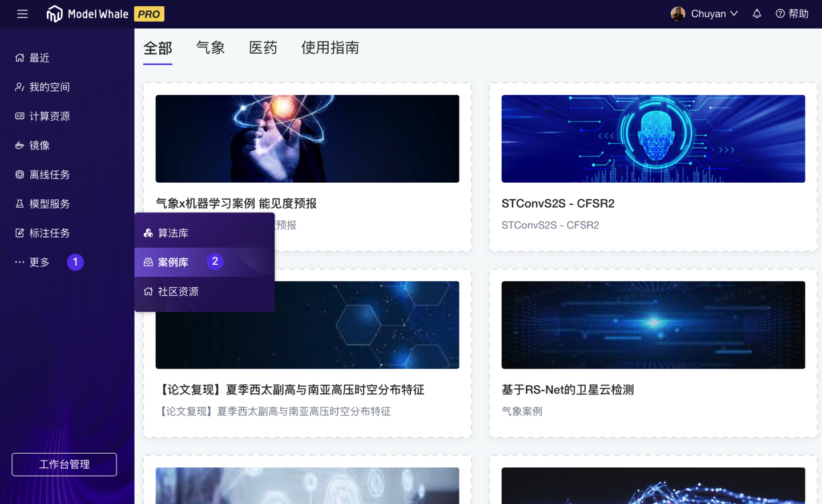Click the 帮助 help question-mark icon
This screenshot has width=822, height=504.
click(x=780, y=14)
